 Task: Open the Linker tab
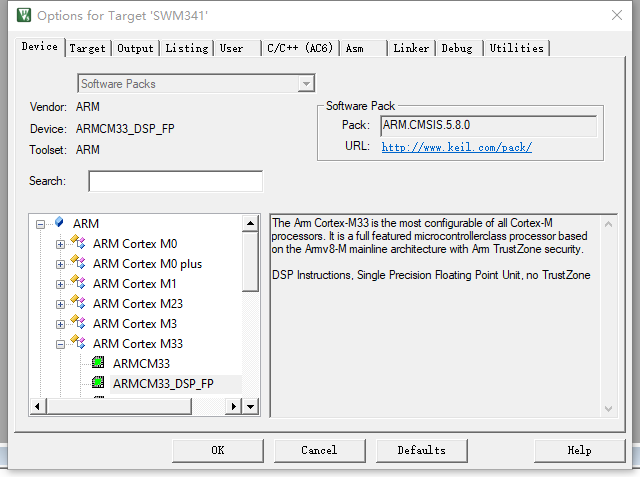pyautogui.click(x=411, y=48)
